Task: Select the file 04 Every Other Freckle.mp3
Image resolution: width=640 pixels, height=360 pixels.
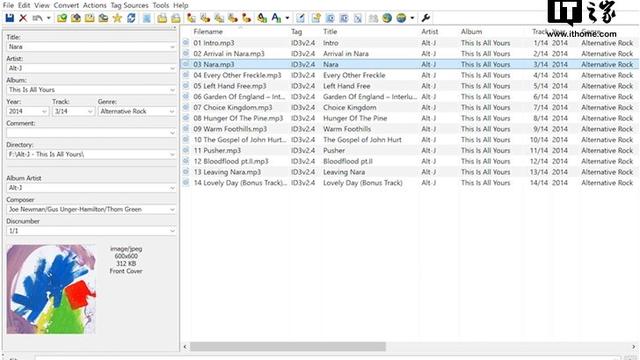Action: point(237,75)
